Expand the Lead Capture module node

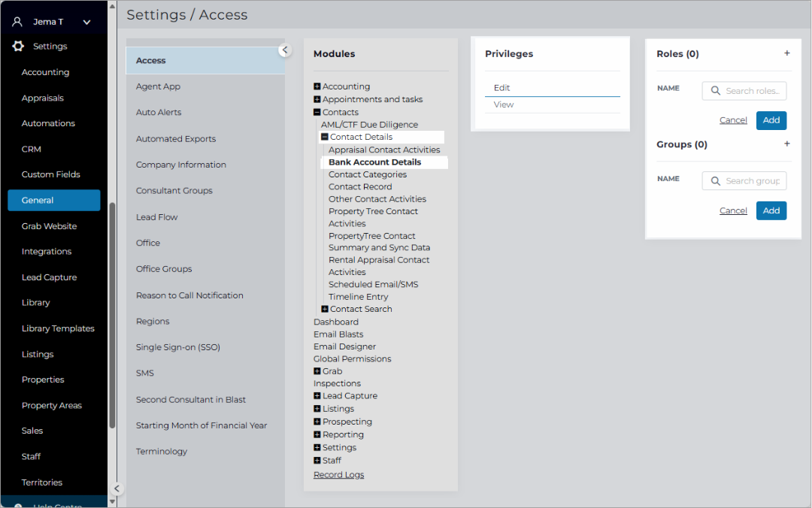(x=317, y=396)
